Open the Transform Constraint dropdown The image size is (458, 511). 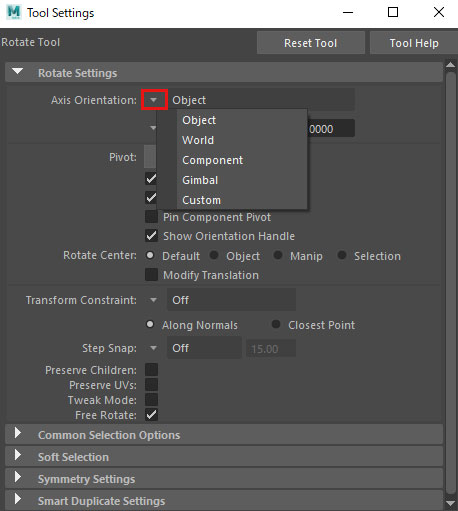pyautogui.click(x=154, y=300)
